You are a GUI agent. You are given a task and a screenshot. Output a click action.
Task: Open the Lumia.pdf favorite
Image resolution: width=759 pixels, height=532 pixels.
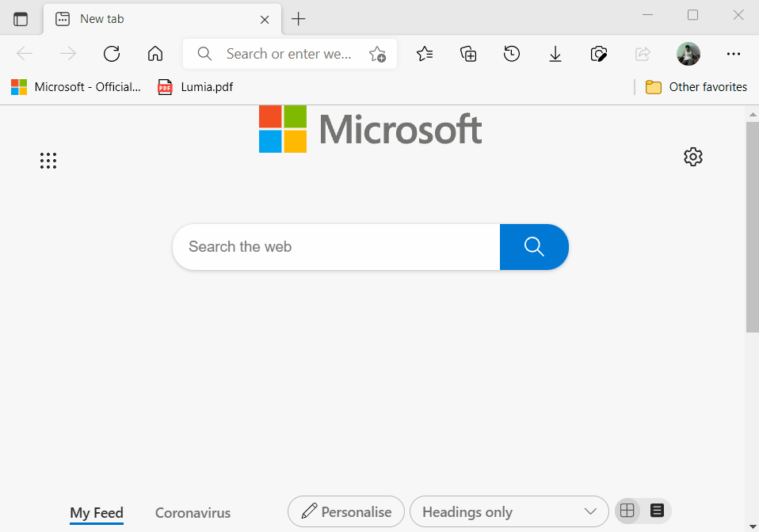pyautogui.click(x=194, y=87)
